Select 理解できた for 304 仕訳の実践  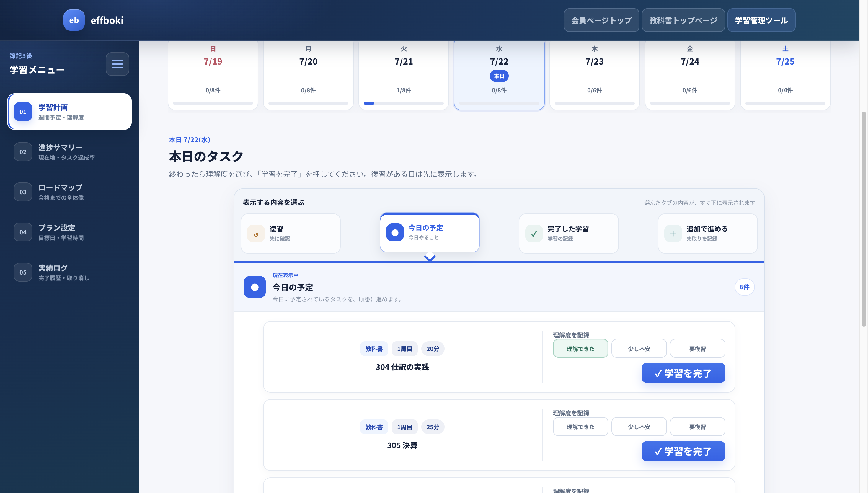(580, 349)
